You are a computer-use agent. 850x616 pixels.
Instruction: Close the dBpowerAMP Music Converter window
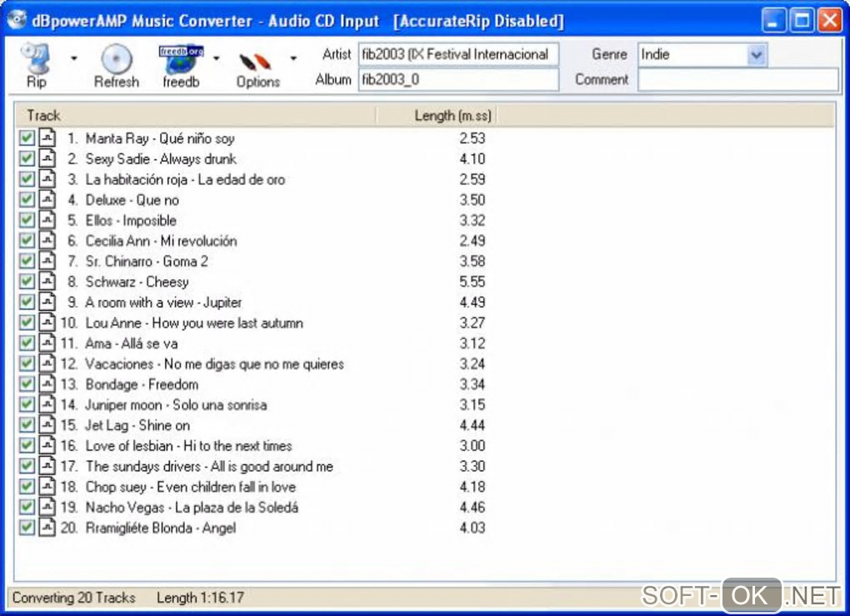[830, 21]
